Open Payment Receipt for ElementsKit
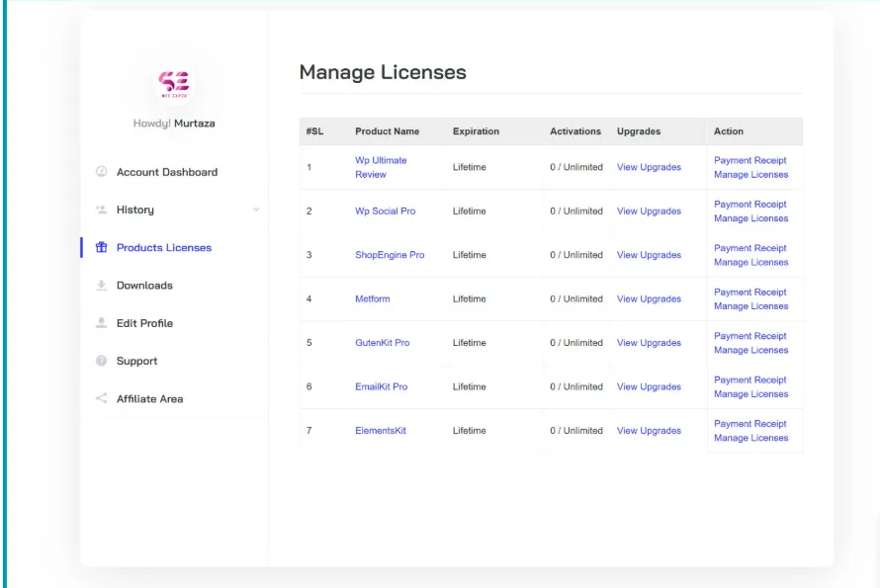880x588 pixels. tap(749, 424)
